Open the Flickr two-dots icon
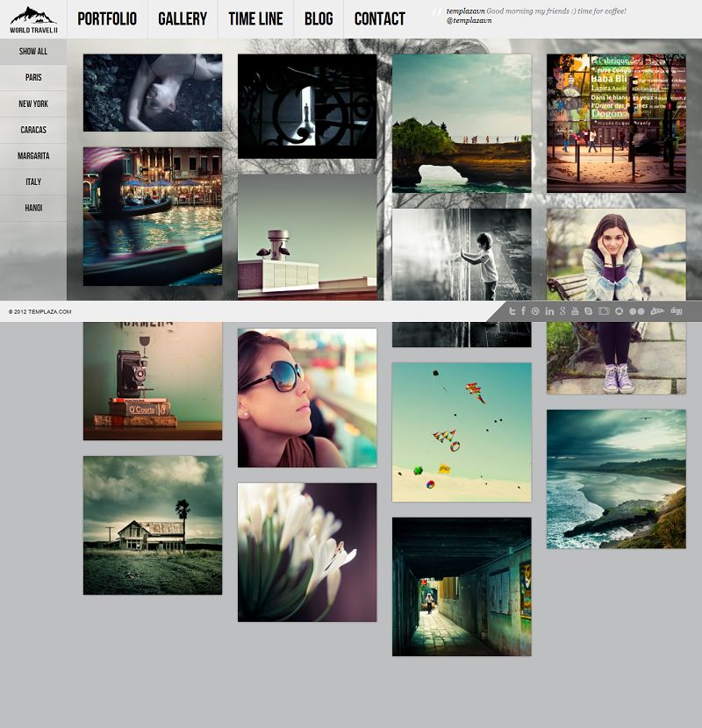The height and width of the screenshot is (728, 702). click(636, 311)
